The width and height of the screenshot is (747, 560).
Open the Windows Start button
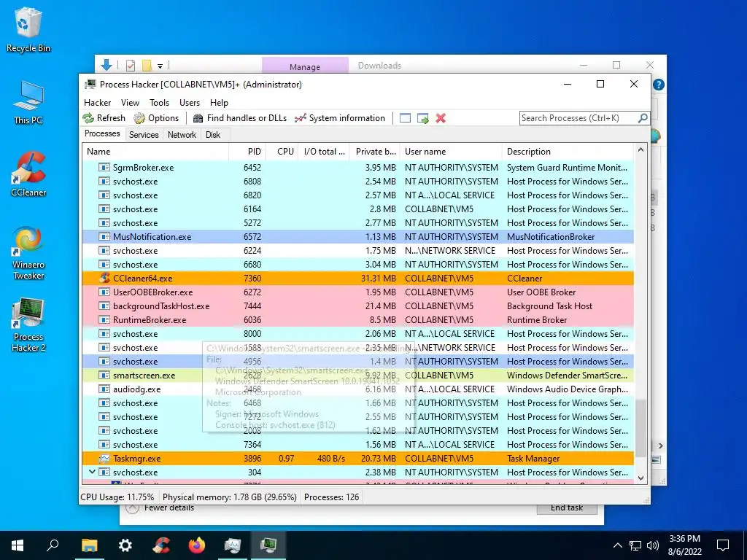pyautogui.click(x=18, y=545)
